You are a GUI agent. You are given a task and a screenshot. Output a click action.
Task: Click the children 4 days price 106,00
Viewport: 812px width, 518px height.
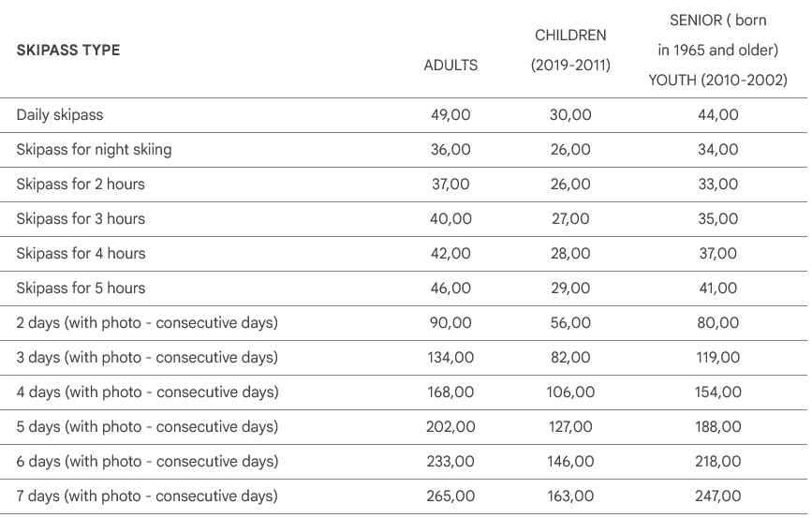[570, 392]
